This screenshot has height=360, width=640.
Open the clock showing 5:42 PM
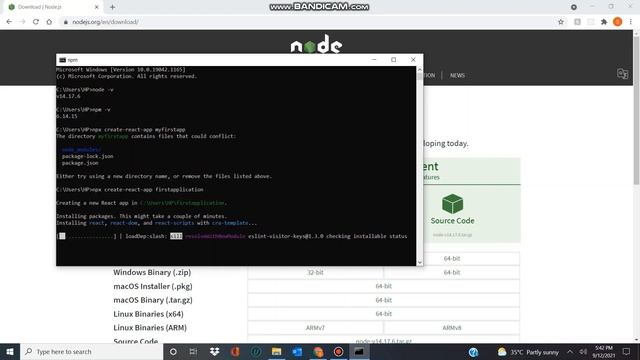[x=604, y=352]
